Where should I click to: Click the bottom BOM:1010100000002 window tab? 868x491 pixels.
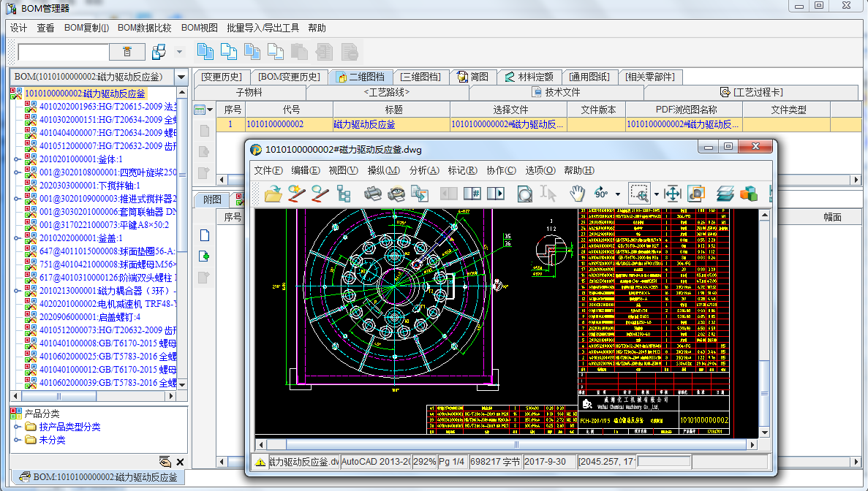pos(99,477)
